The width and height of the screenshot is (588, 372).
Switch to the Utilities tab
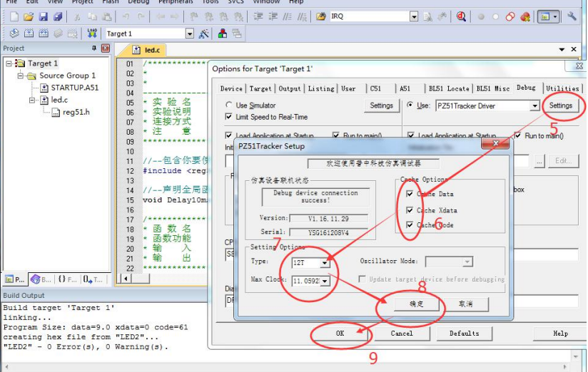pos(562,88)
